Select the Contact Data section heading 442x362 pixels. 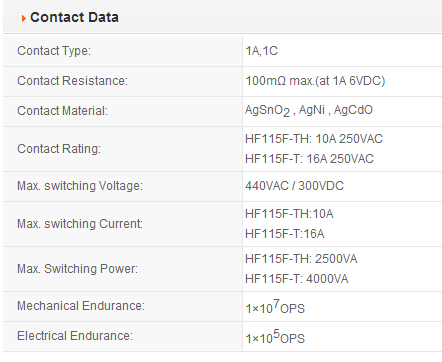tap(74, 17)
